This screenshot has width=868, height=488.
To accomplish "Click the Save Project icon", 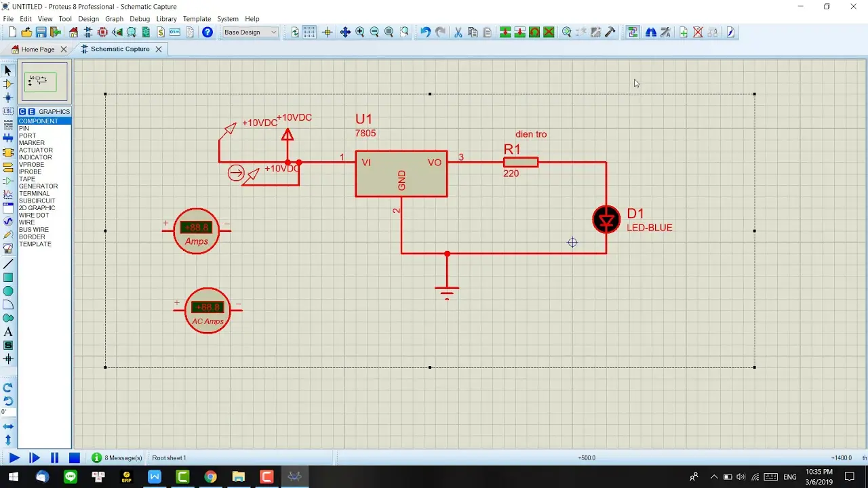I will click(41, 33).
